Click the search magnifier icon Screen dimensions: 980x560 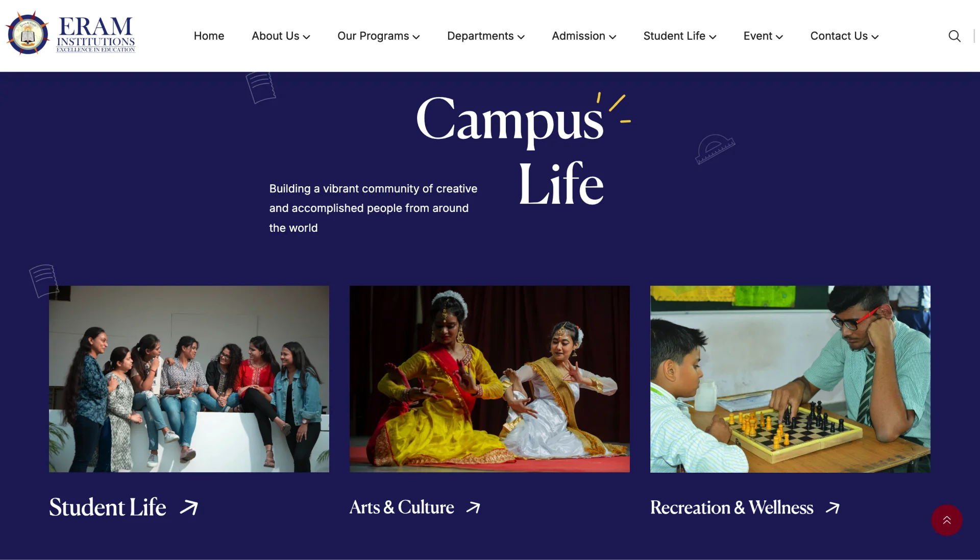click(954, 36)
